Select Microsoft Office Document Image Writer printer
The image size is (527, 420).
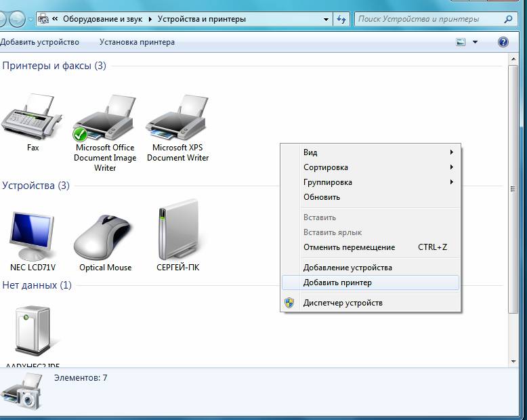click(x=105, y=119)
